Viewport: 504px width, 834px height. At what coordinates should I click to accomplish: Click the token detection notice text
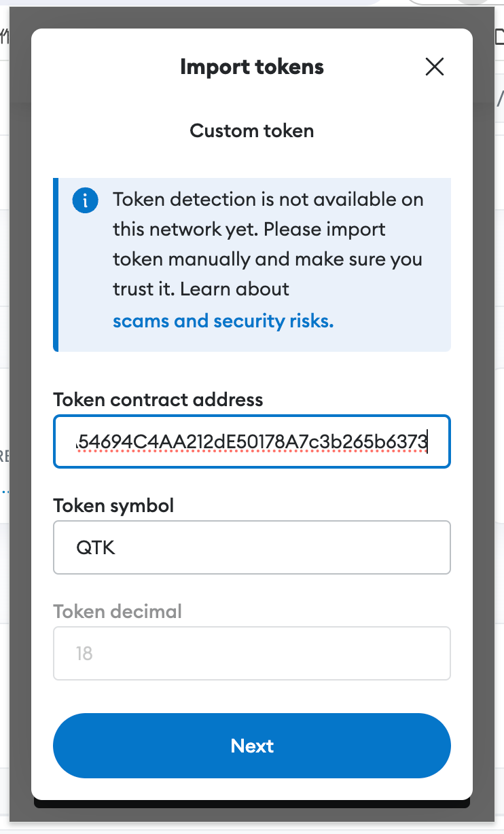pos(268,244)
